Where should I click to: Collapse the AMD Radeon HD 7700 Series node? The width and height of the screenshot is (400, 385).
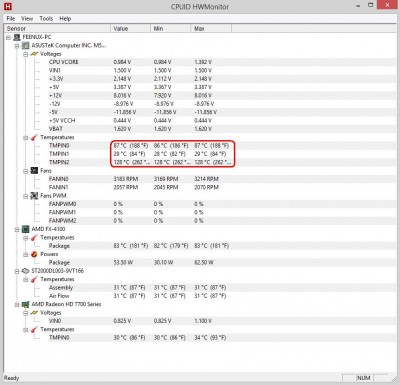17,305
